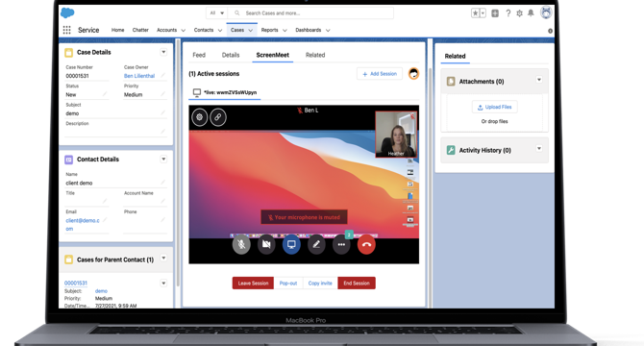Screen dimensions: 644x346
Task: Toggle the camera on in session
Action: point(266,245)
